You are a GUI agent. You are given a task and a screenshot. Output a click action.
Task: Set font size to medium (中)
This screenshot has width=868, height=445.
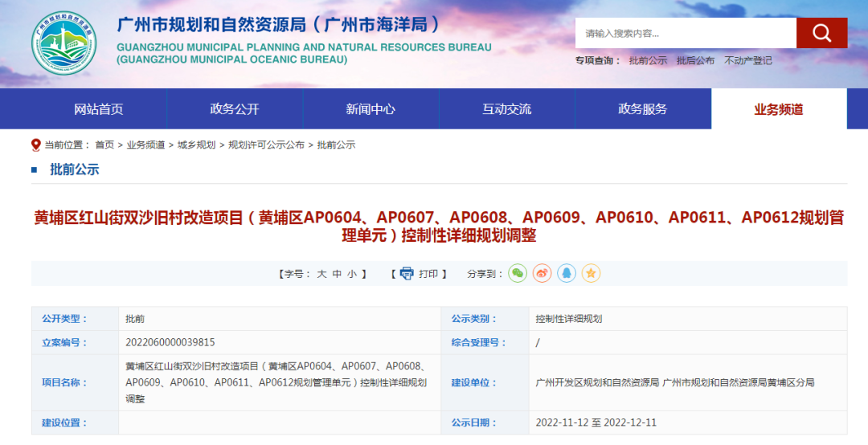pos(337,274)
